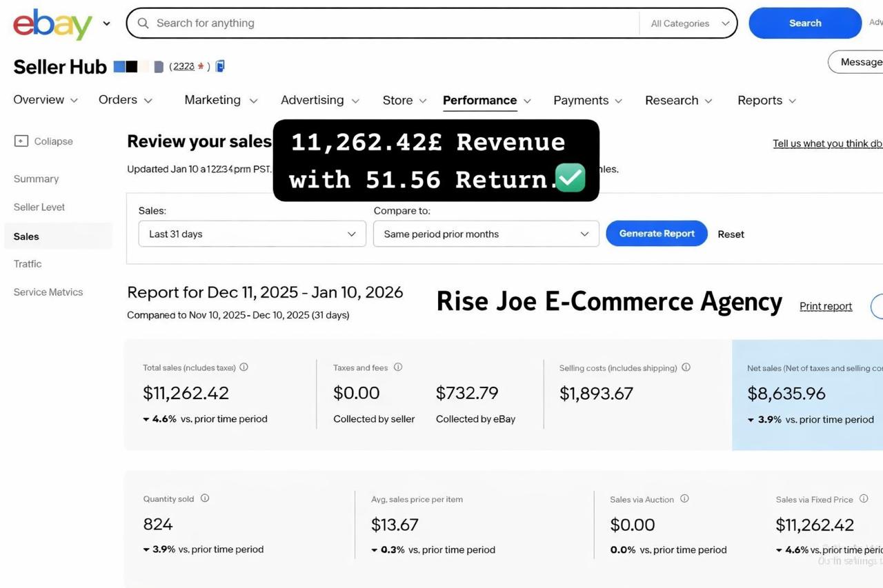Open the Performance menu

pyautogui.click(x=486, y=101)
